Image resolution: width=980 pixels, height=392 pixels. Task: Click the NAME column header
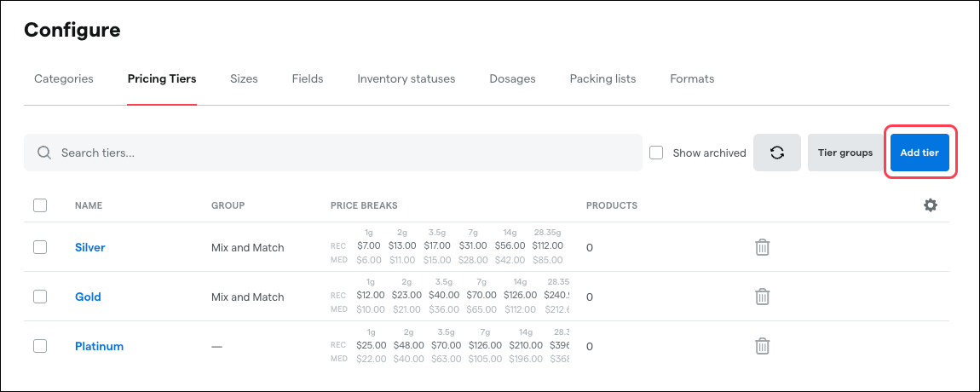pyautogui.click(x=89, y=205)
